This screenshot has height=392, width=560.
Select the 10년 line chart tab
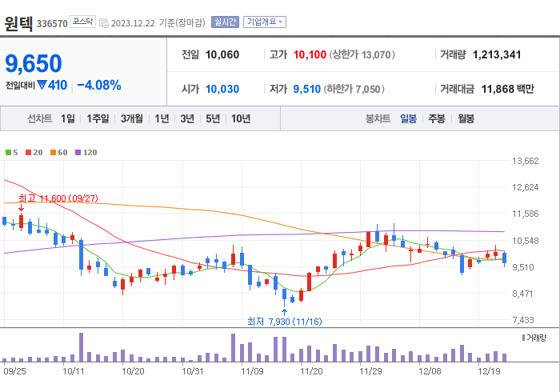coord(241,118)
